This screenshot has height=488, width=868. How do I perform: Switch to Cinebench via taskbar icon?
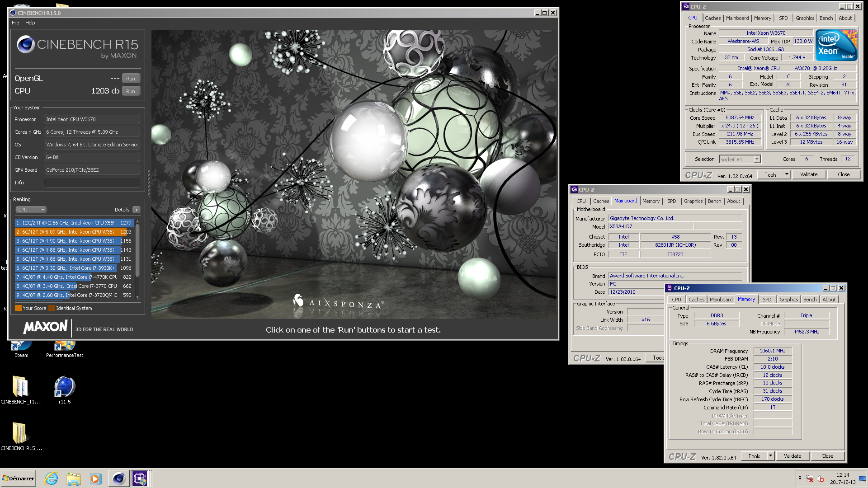(x=118, y=478)
